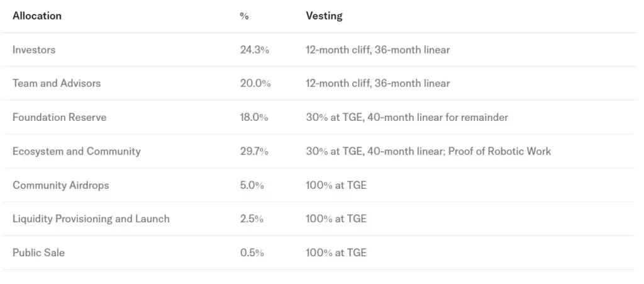This screenshot has height=284, width=644.
Task: Click the Foundation Reserve allocation name
Action: (x=60, y=117)
